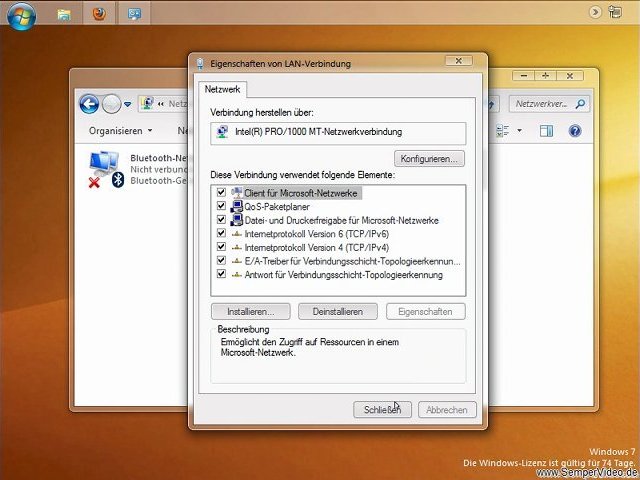This screenshot has height=480, width=640.
Task: Open the view options dropdown arrow
Action: click(x=520, y=131)
